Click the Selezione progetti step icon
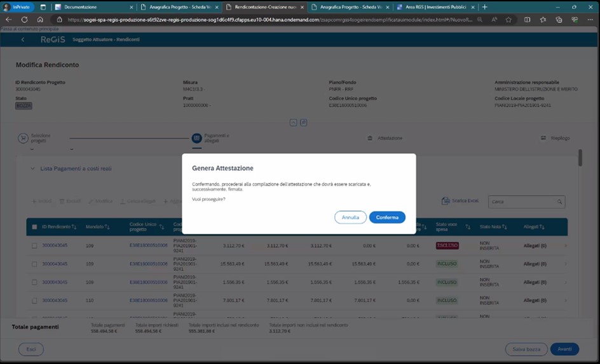Screen dimensions: 600x364 23,138
